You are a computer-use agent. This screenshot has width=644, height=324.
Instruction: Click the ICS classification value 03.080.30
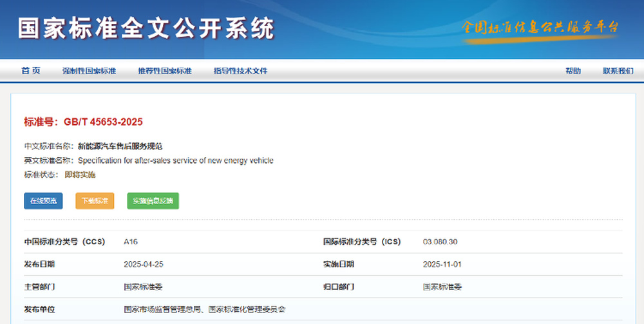coord(440,242)
